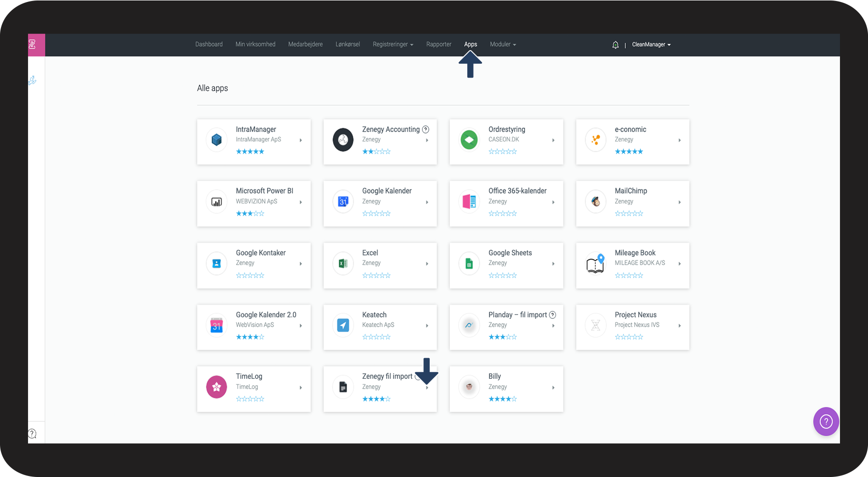868x477 pixels.
Task: Go to the Dashboard menu item
Action: [x=209, y=45]
